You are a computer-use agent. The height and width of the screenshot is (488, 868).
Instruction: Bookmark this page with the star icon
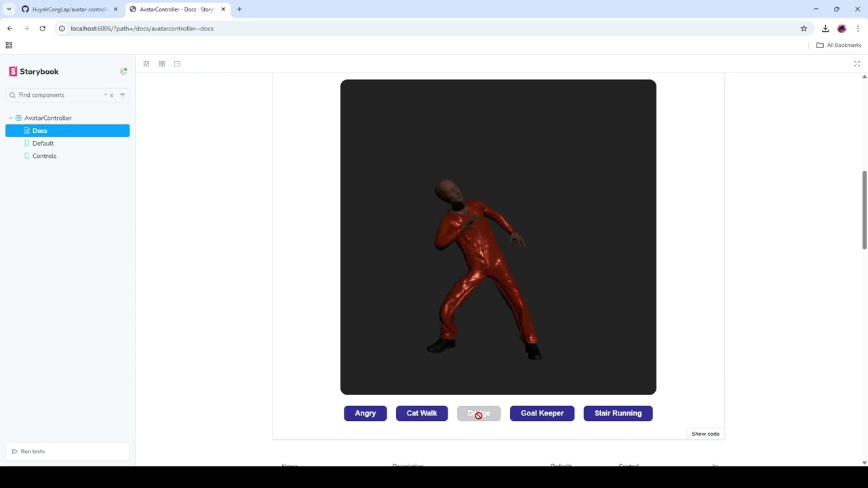804,28
